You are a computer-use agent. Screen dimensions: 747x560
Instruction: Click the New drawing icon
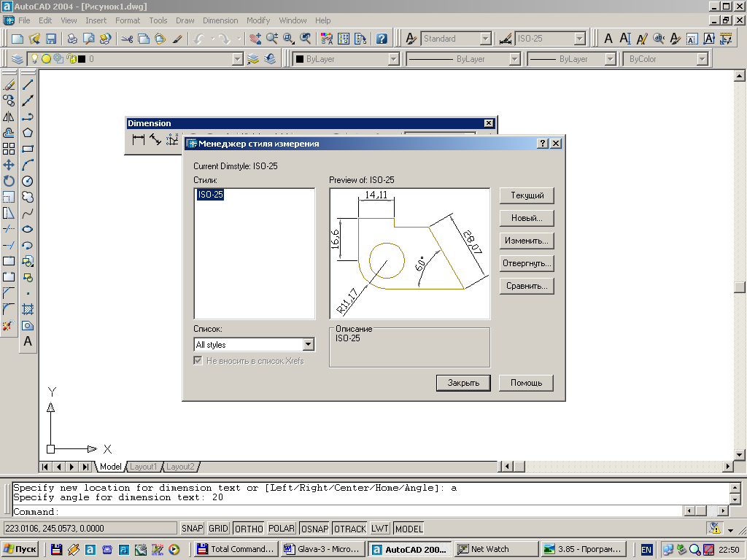(x=18, y=39)
